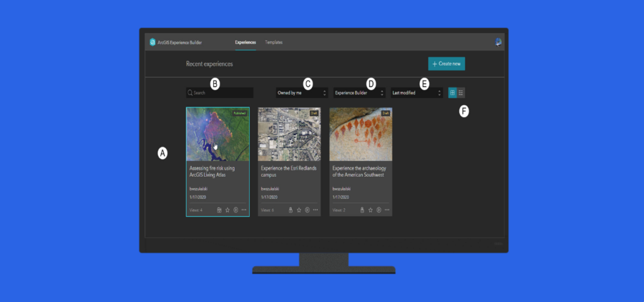Open the Esri Redlands campus thumbnail

coord(289,135)
